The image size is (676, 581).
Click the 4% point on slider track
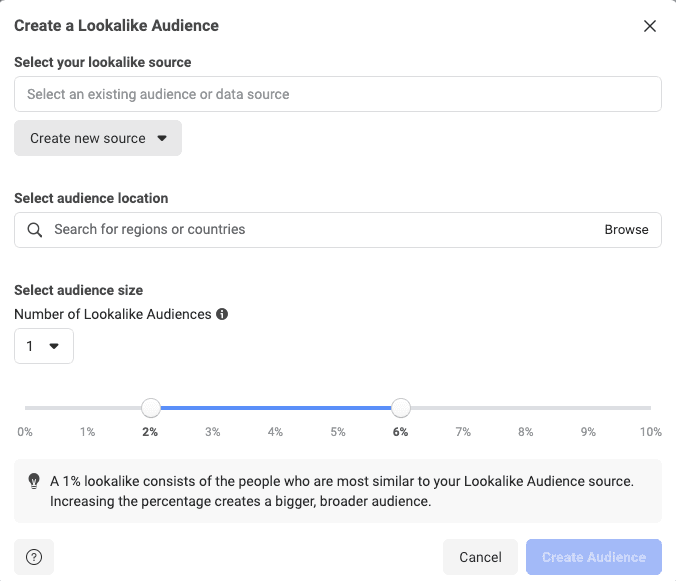pyautogui.click(x=276, y=408)
